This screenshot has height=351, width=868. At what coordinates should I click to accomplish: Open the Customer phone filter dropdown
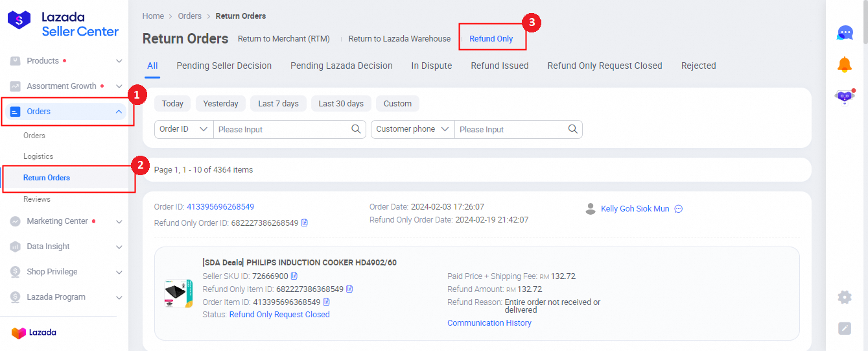click(413, 129)
